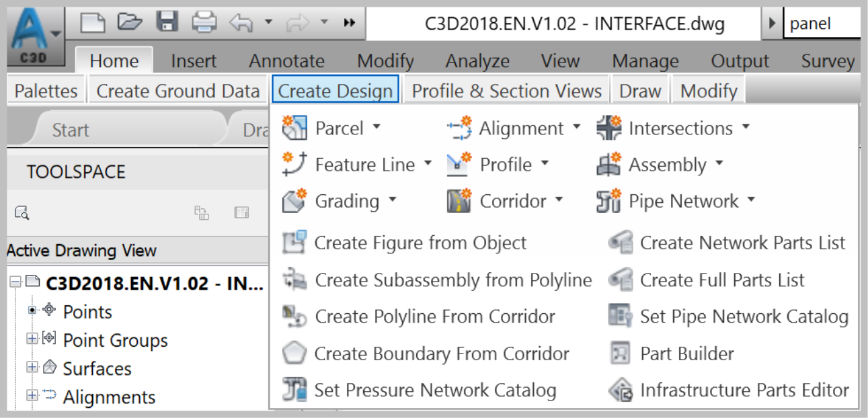Click the Toolspace magnifier preview icon

coord(22,213)
